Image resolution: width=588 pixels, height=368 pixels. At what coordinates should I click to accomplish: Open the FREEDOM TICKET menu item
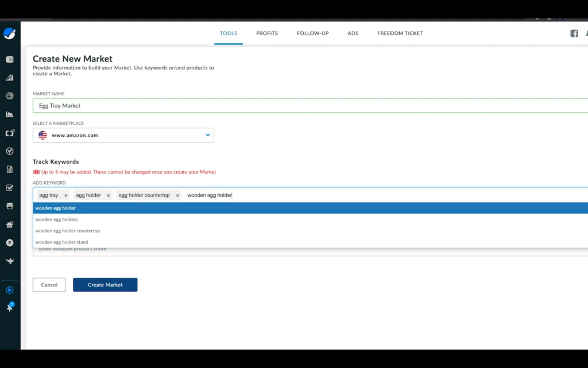[x=400, y=33]
